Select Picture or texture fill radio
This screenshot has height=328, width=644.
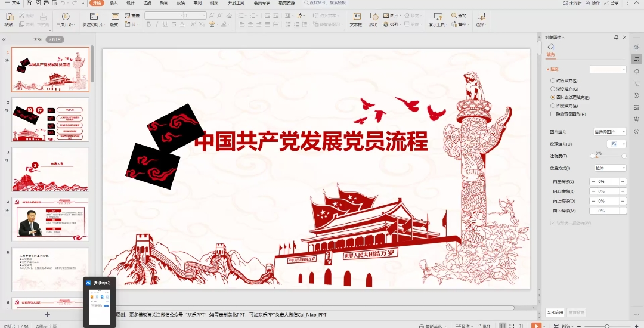(x=553, y=97)
